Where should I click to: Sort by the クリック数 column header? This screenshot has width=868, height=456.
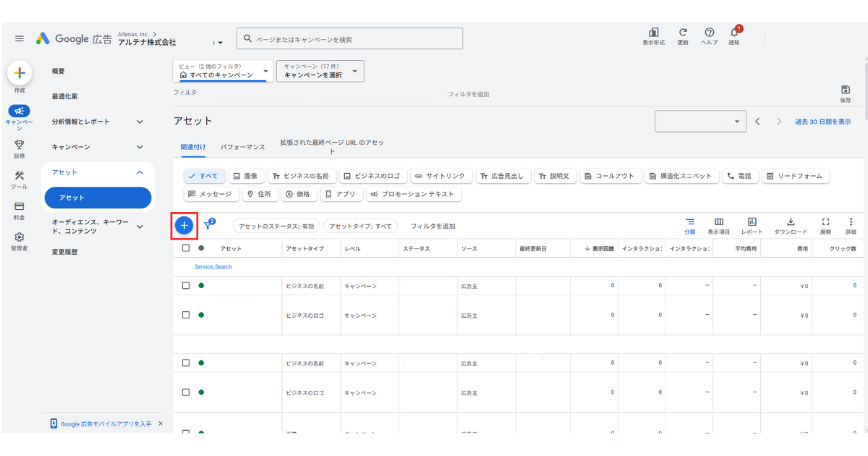click(843, 248)
